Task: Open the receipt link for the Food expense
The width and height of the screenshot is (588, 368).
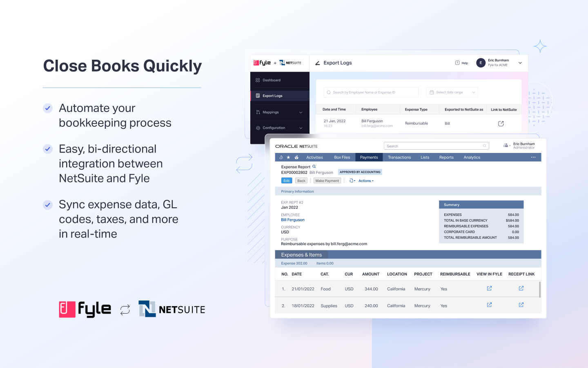Action: (521, 288)
